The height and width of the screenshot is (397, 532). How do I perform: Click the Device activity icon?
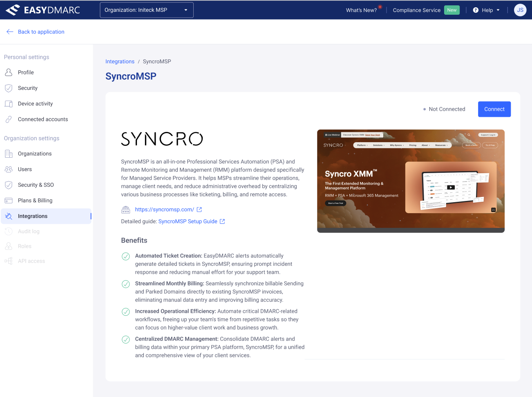tap(9, 104)
